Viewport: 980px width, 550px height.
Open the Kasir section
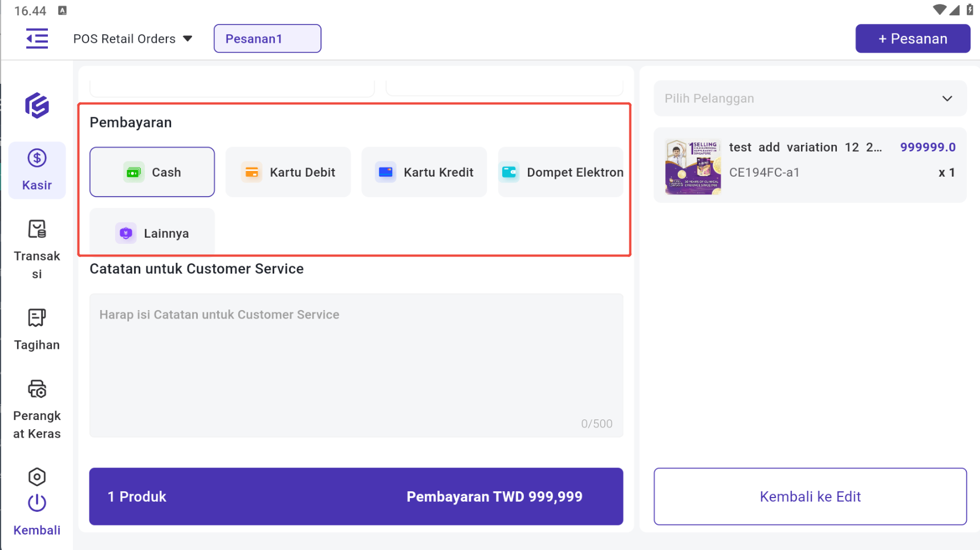pos(37,170)
